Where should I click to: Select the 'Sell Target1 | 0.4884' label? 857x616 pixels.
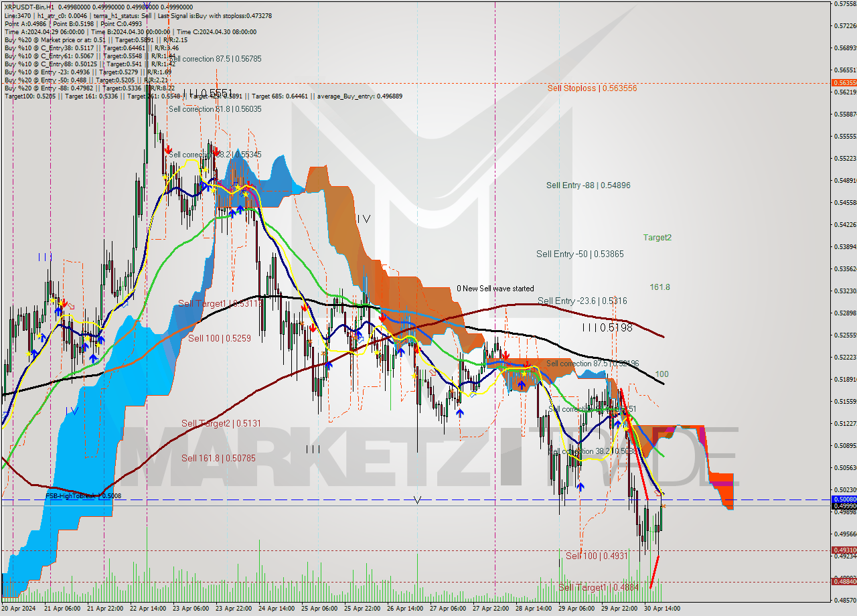(x=599, y=587)
